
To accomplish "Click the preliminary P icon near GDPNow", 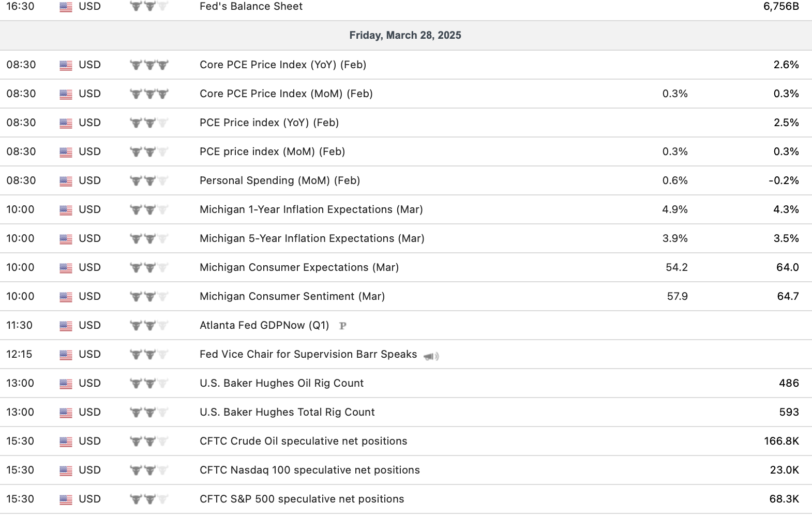I will click(342, 326).
